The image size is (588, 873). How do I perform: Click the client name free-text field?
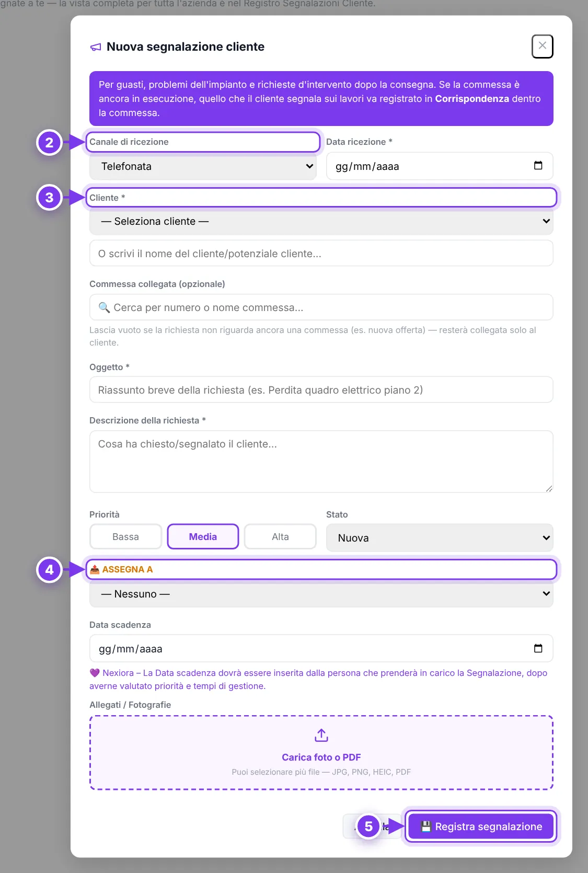point(321,254)
